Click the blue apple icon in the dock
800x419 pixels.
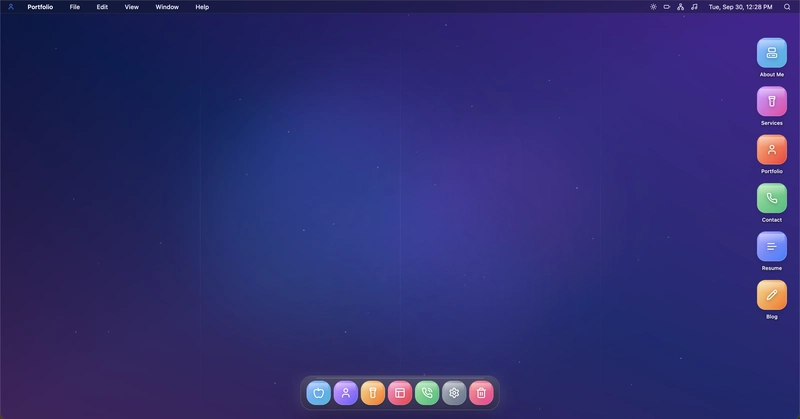pos(319,393)
